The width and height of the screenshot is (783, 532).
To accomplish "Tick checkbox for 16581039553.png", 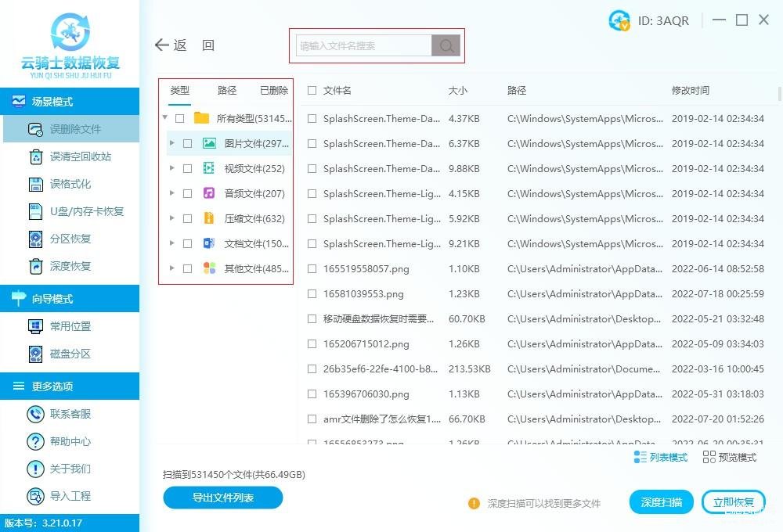I will (312, 294).
